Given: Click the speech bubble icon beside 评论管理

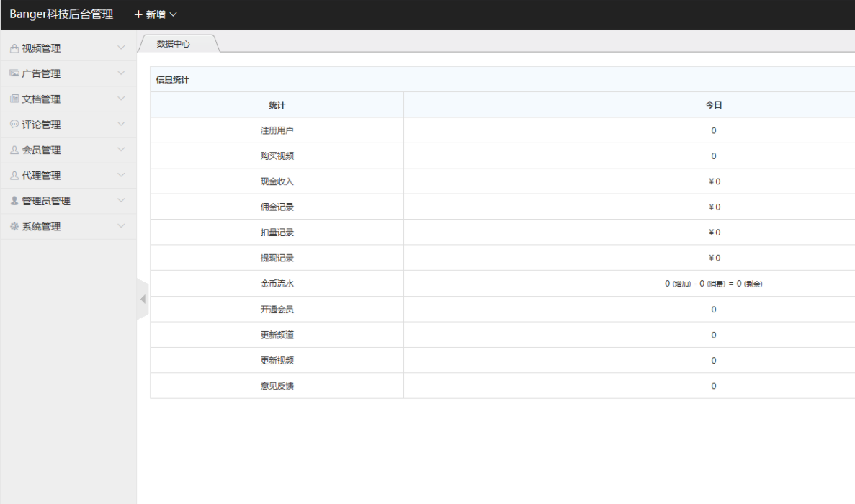Looking at the screenshot, I should [x=14, y=125].
